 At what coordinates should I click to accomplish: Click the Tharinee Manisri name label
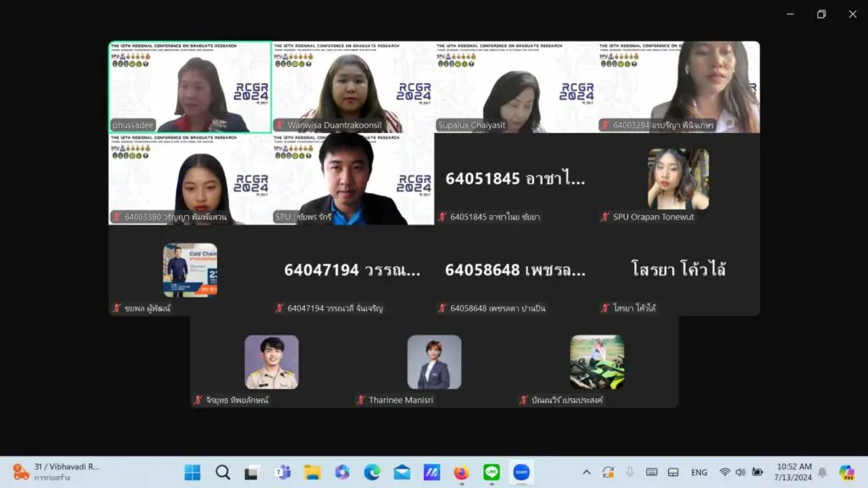[401, 400]
